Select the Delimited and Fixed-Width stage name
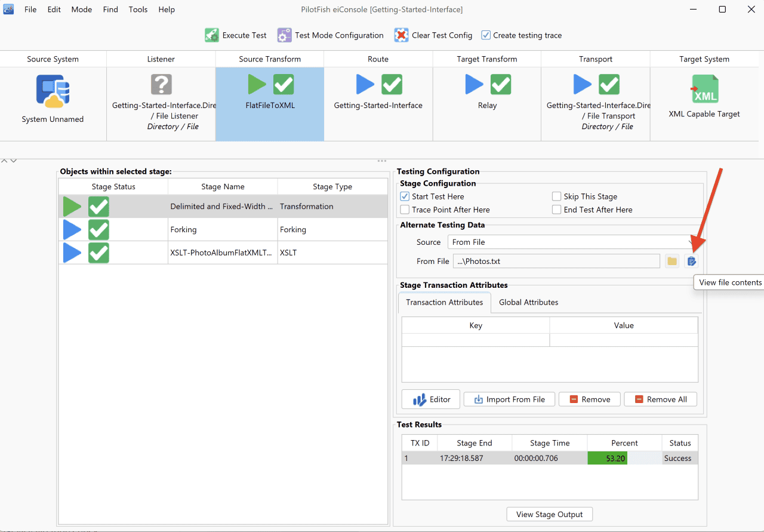 [x=222, y=207]
